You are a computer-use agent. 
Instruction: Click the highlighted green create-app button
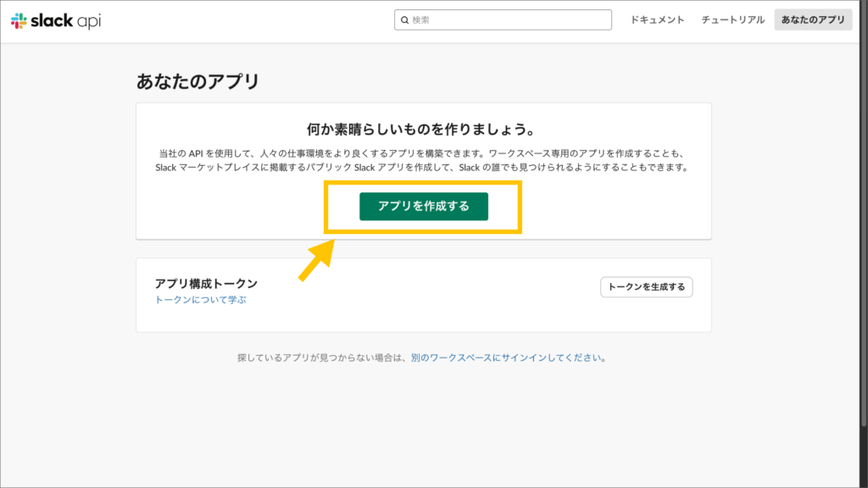pyautogui.click(x=423, y=205)
